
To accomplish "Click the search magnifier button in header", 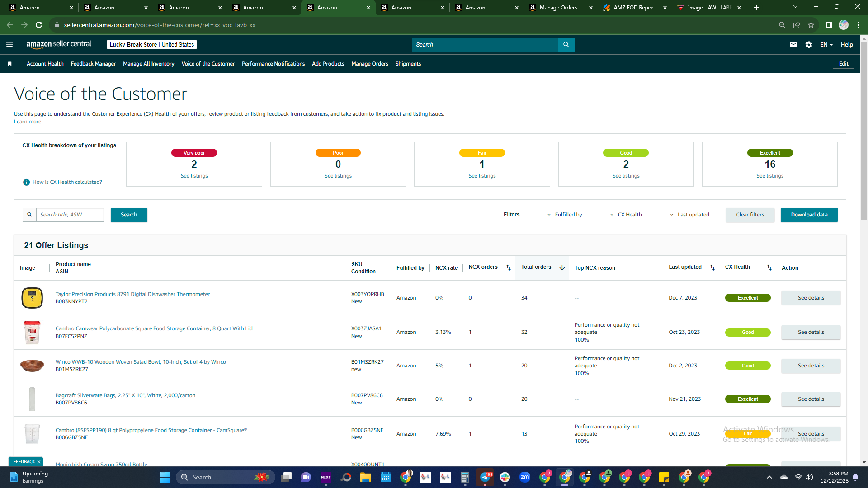I will (x=566, y=45).
